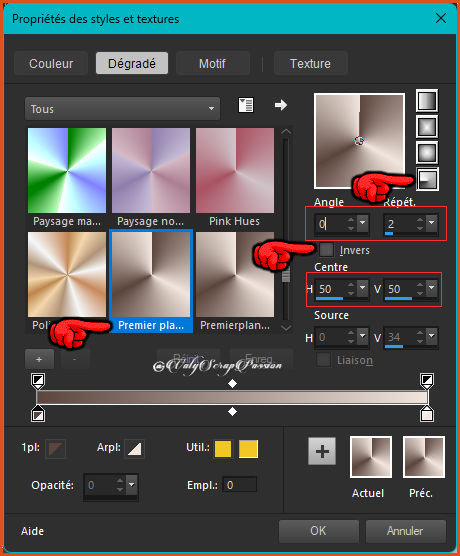Image resolution: width=460 pixels, height=556 pixels.
Task: Open the Angle value dropdown arrow
Action: 362,223
